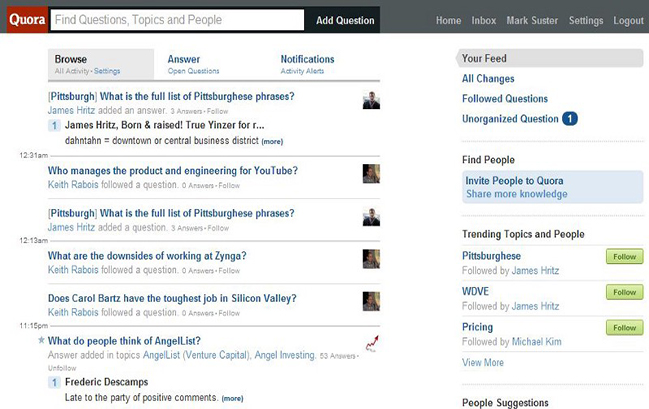
Task: Open 'What do people think of AngelList?'
Action: 124,341
